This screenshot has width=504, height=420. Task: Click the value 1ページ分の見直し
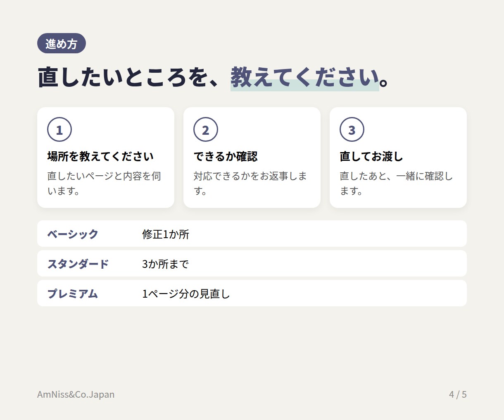186,294
